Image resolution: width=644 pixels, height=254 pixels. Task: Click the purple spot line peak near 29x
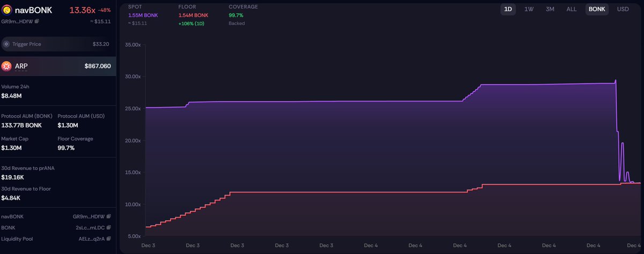(x=615, y=81)
